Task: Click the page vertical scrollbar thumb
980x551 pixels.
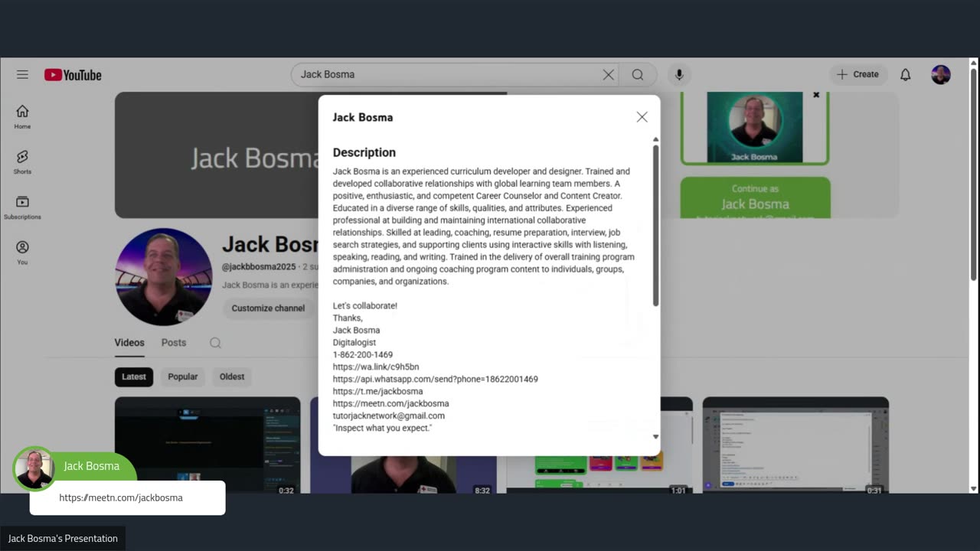Action: click(x=974, y=174)
